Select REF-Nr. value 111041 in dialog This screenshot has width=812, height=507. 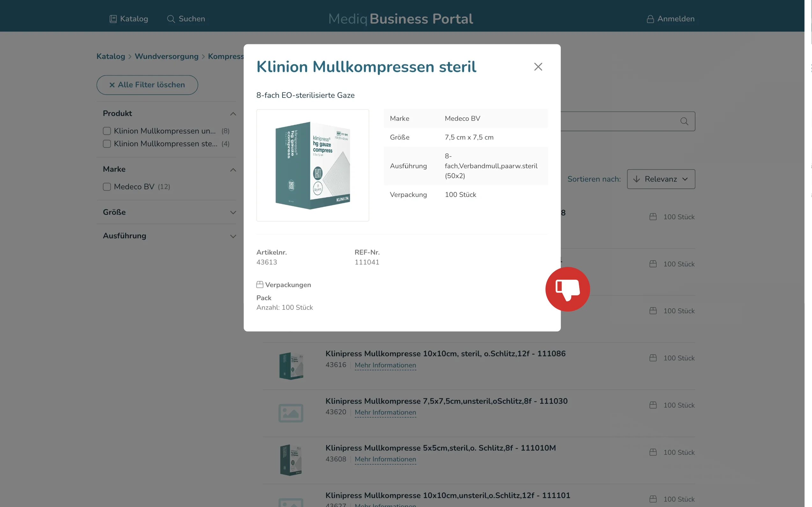(367, 262)
